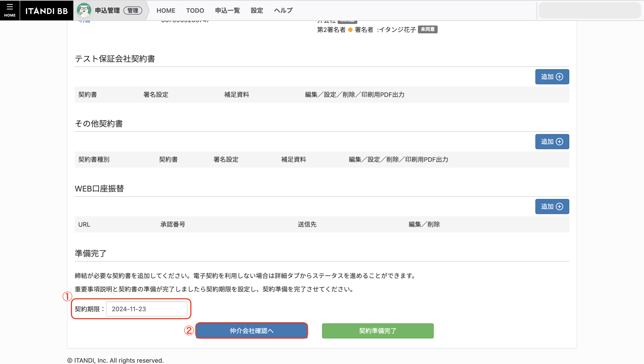Click the テスト保証会社契約書 section heading
This screenshot has width=644, height=364.
click(115, 59)
